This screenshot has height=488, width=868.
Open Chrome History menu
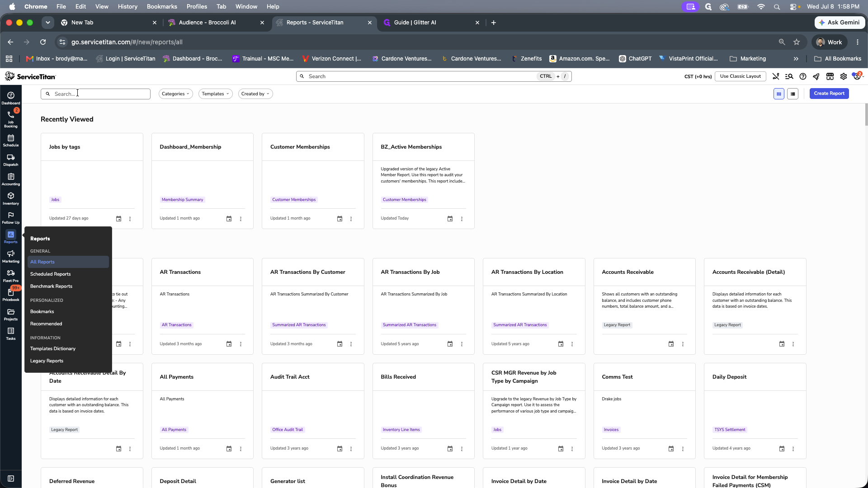[127, 6]
